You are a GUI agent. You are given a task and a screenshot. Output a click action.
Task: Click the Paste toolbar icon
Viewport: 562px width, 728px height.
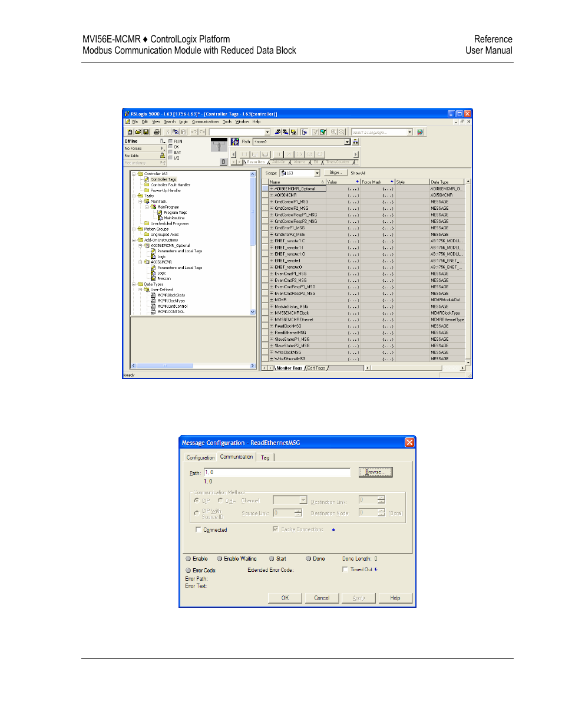click(184, 132)
